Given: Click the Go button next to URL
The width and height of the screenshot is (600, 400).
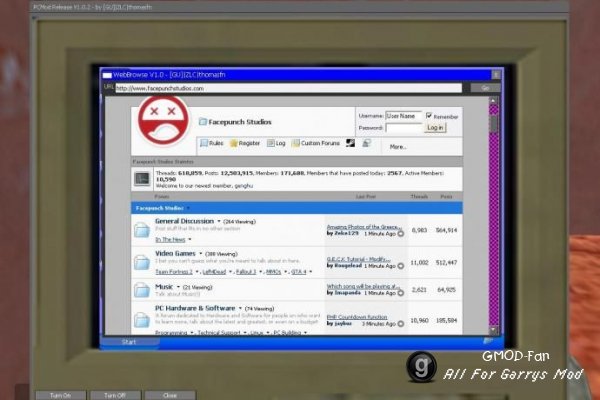Looking at the screenshot, I should (x=485, y=88).
